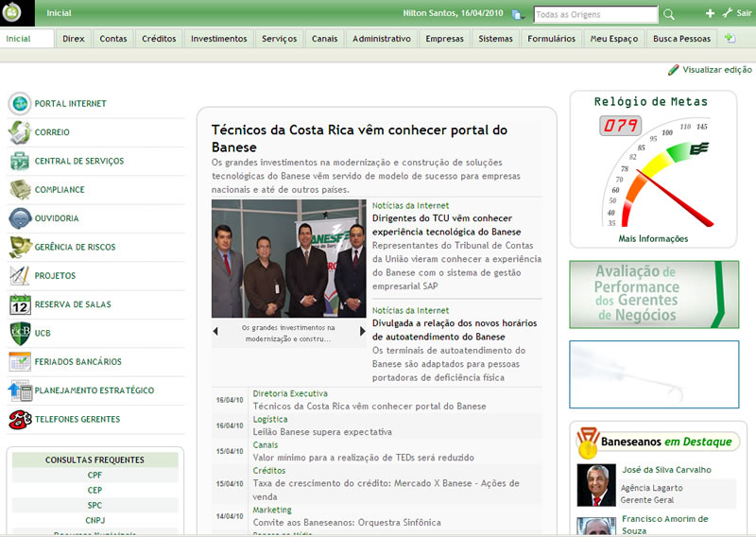Click the Todas as Origens search field
The height and width of the screenshot is (537, 756).
[x=596, y=14]
